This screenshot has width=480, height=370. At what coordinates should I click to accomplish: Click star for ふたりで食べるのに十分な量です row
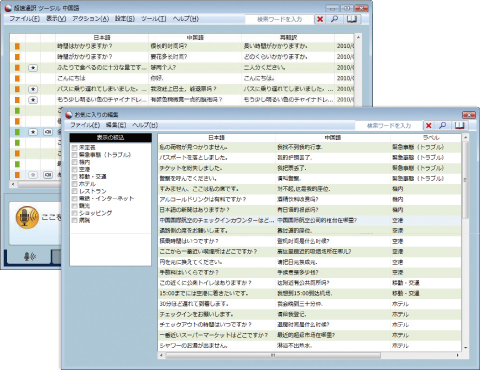[x=33, y=68]
